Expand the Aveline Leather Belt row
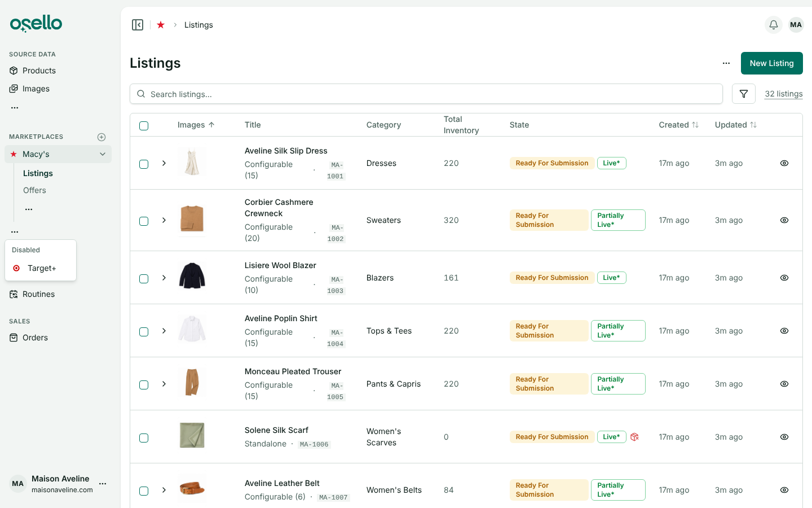The width and height of the screenshot is (812, 508). click(164, 490)
